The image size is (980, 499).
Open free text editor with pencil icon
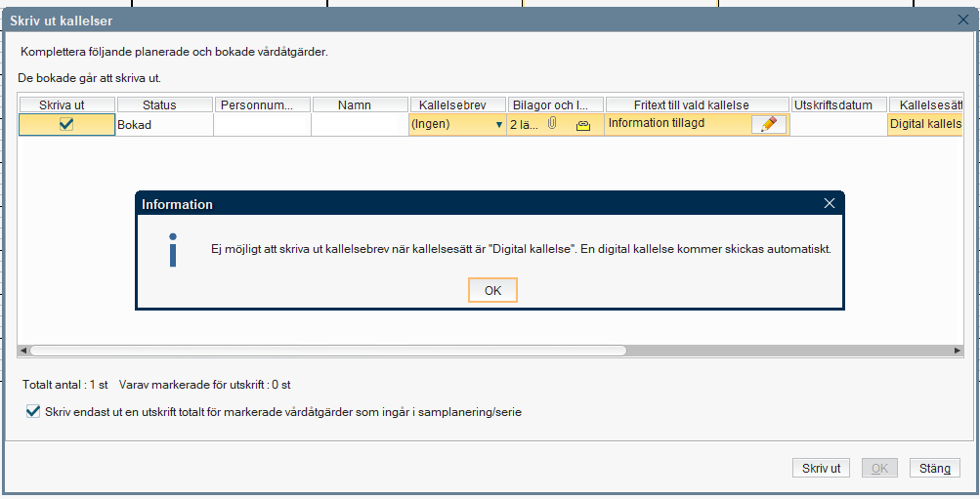[x=768, y=124]
